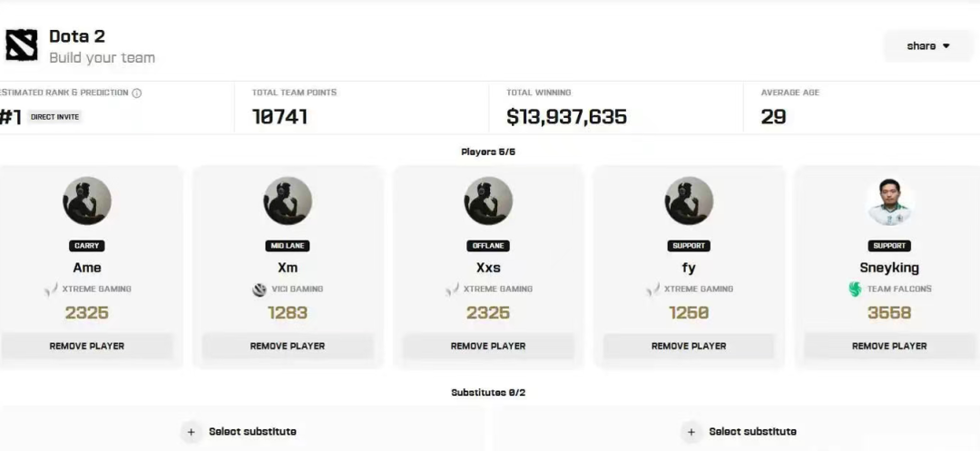The width and height of the screenshot is (980, 451).
Task: Remove player Ame from team
Action: (87, 346)
